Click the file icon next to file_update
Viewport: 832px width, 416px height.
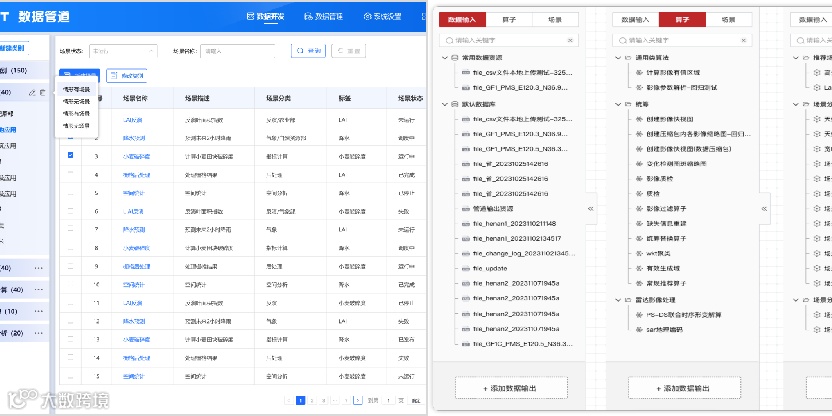(465, 268)
